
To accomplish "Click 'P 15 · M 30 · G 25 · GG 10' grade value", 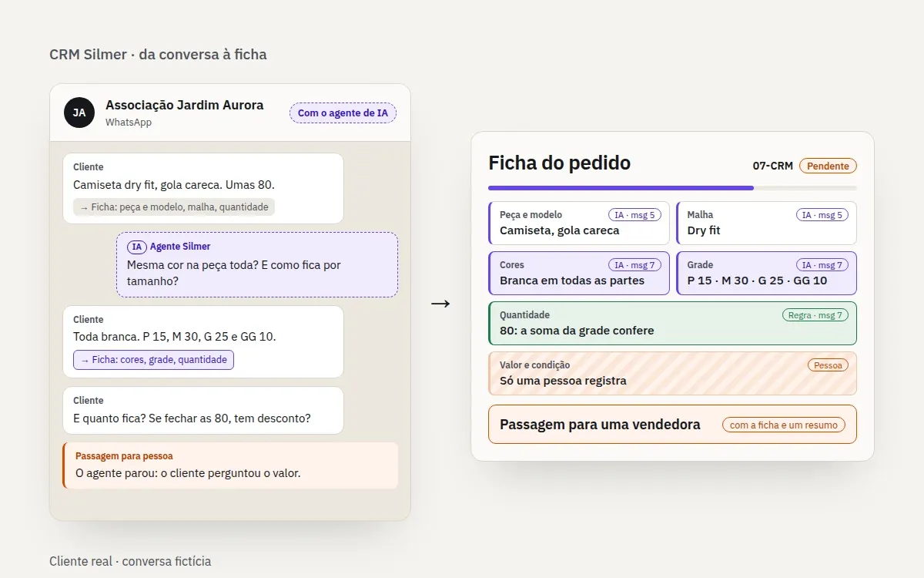I will coord(757,281).
